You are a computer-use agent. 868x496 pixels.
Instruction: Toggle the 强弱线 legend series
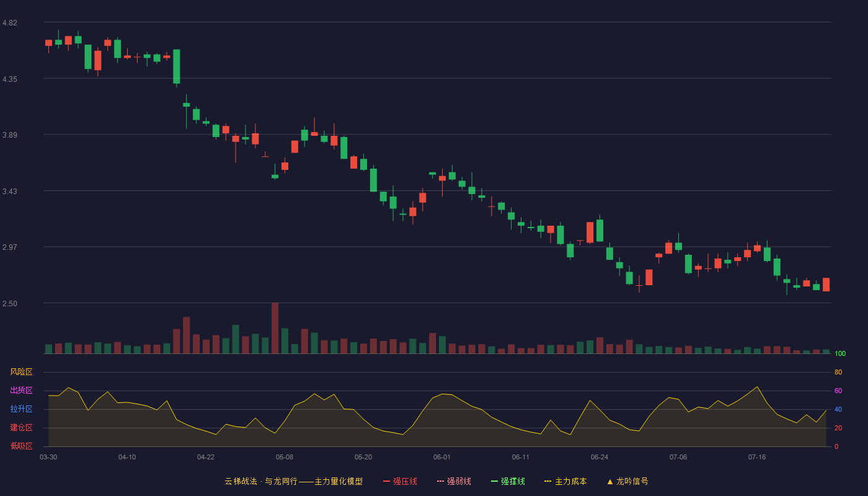coord(454,481)
